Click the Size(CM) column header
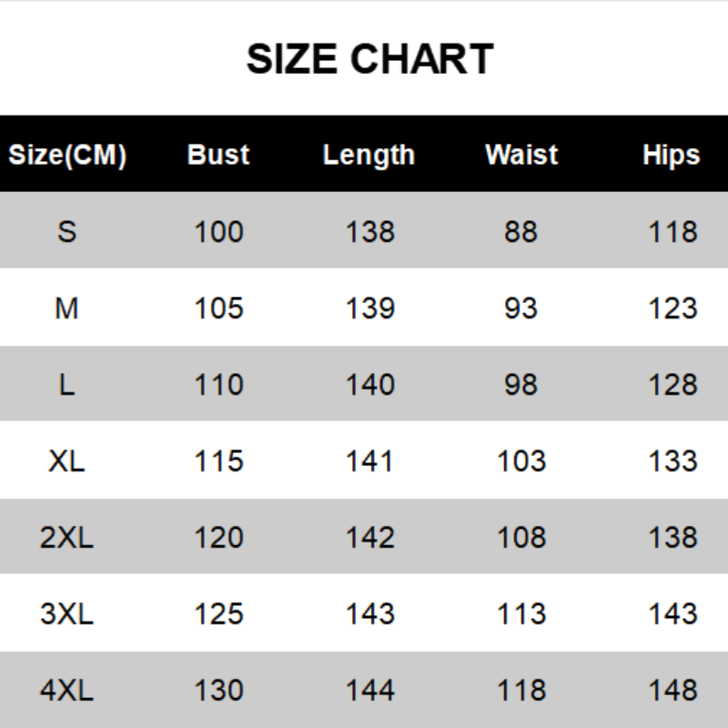Viewport: 728px width, 728px height. point(67,155)
